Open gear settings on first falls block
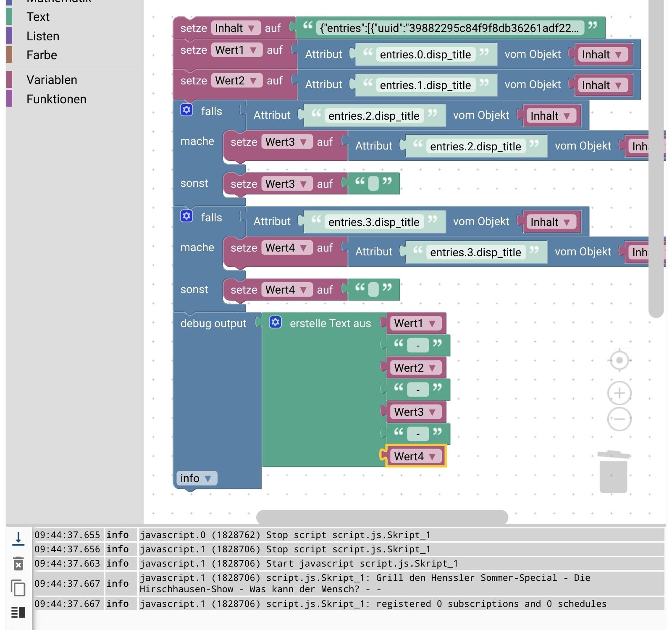The image size is (672, 630). click(x=186, y=110)
